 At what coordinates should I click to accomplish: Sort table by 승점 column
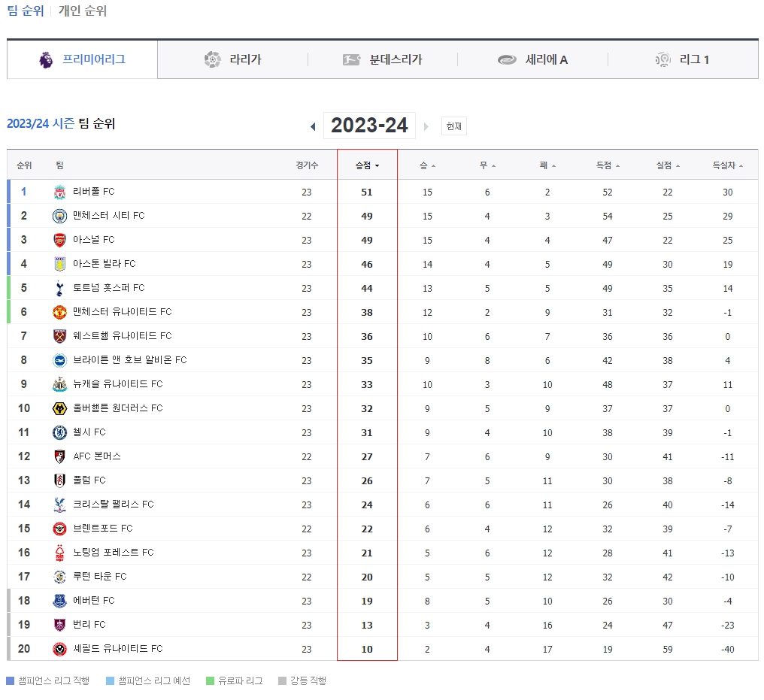click(x=367, y=165)
